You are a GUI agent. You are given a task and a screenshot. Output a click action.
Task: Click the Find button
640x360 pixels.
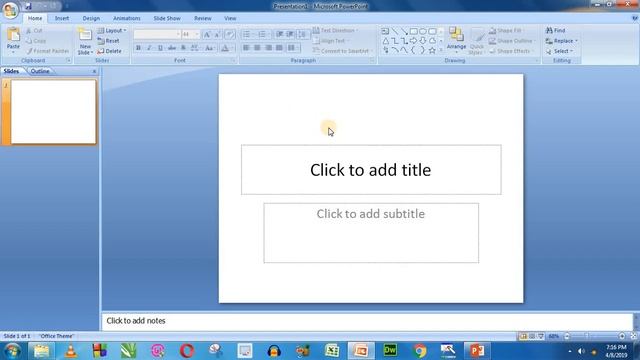pos(556,30)
